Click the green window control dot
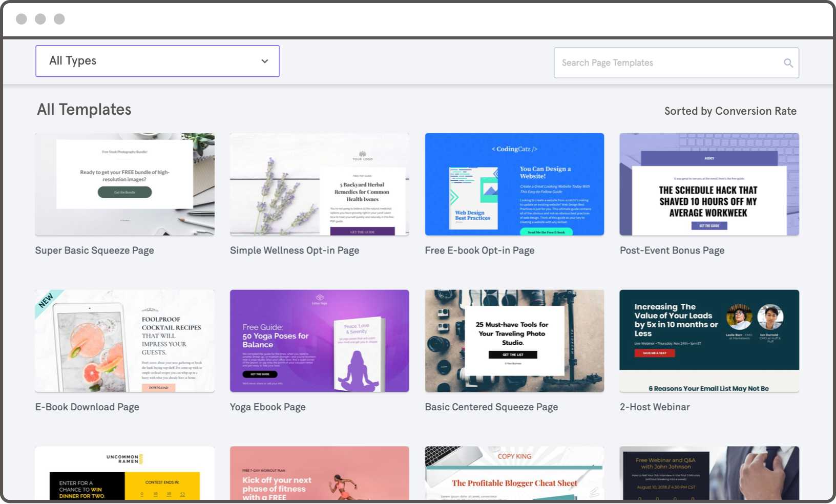This screenshot has height=504, width=836. click(x=59, y=19)
